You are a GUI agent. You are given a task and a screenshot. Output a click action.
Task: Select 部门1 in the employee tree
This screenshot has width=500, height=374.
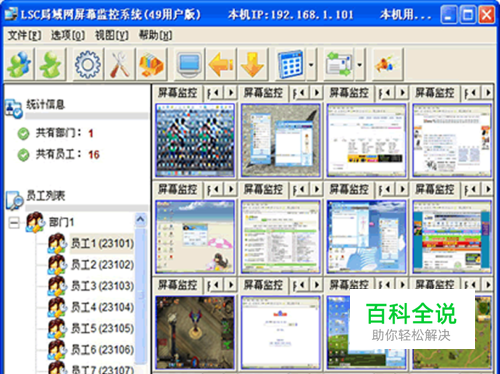pyautogui.click(x=62, y=222)
